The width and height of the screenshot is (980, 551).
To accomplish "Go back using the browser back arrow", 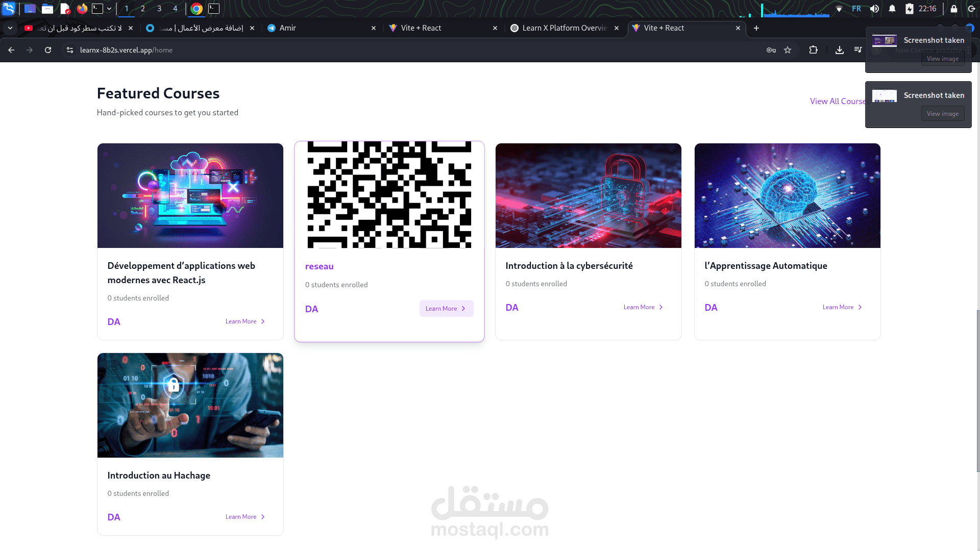I will (11, 50).
